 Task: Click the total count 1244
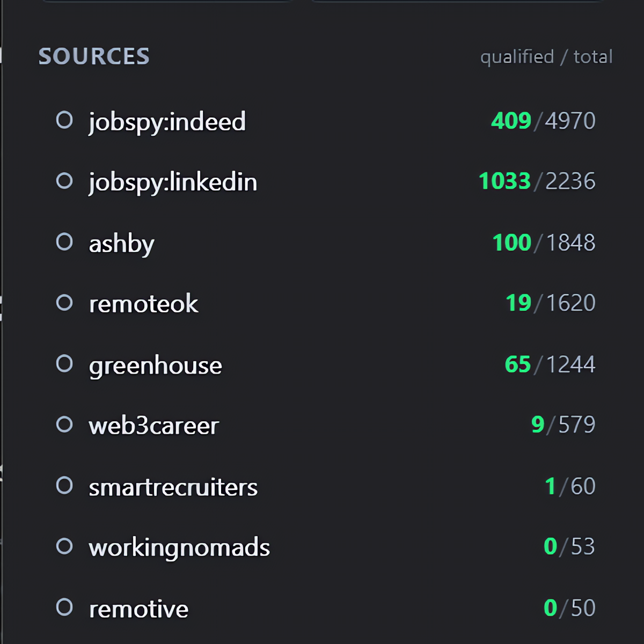[571, 364]
